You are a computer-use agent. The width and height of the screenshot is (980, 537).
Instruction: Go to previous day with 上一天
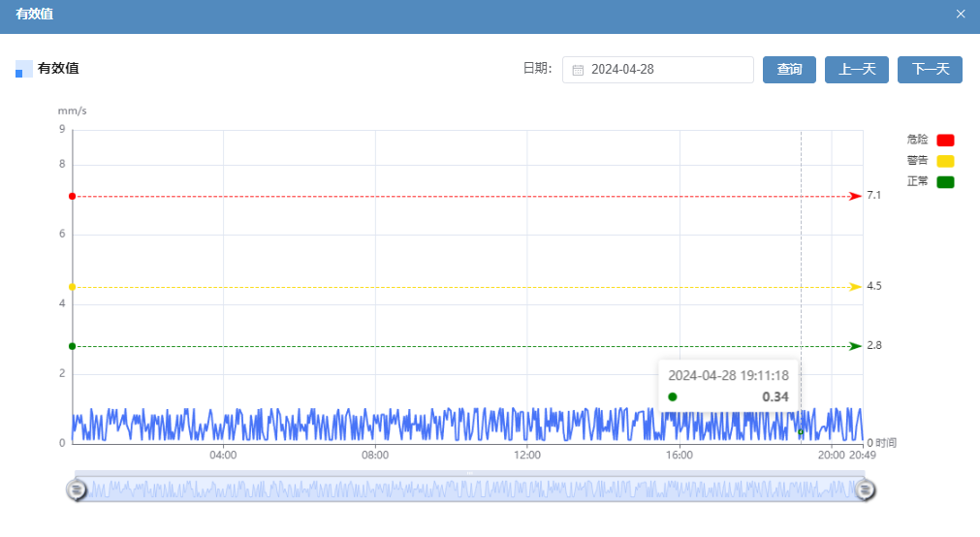click(x=856, y=70)
